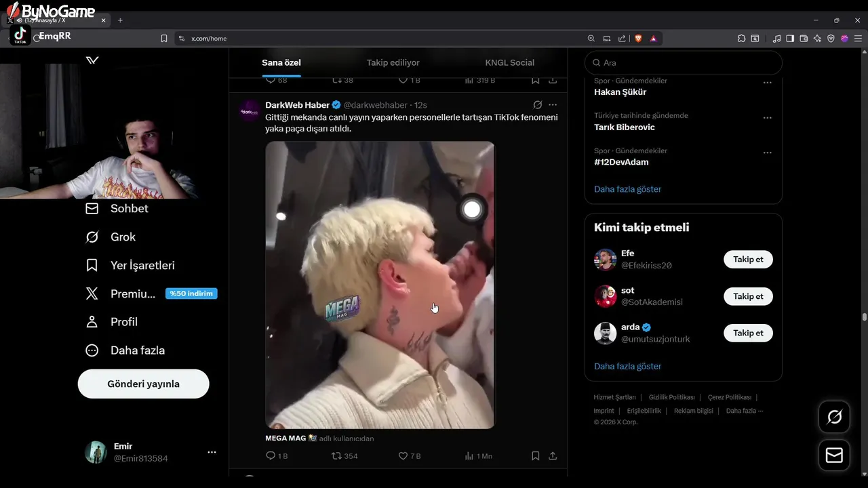Switch to the KNGL Social tab

click(x=510, y=62)
